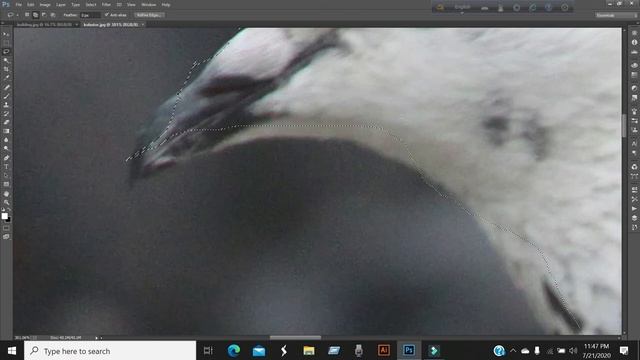Choose the Intersect with selection icon
The height and width of the screenshot is (360, 640).
[53, 15]
